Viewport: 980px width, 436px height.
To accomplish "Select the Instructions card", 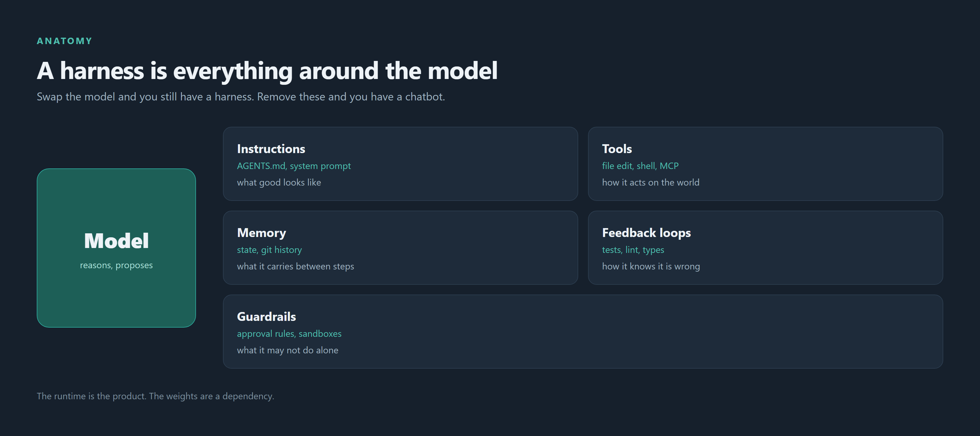I will tap(400, 163).
